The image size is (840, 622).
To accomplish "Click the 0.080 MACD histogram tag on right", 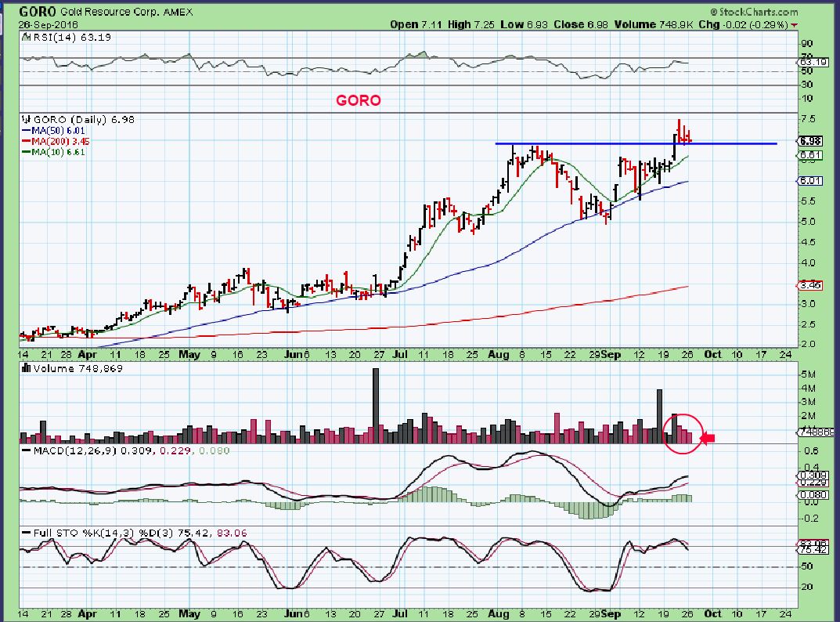I will [x=813, y=495].
